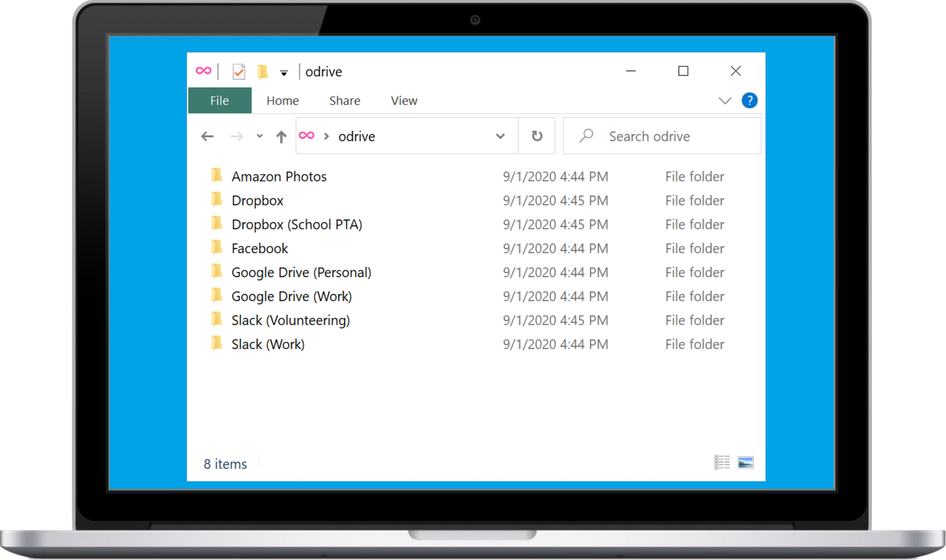The width and height of the screenshot is (946, 560).
Task: Click the Help question mark button
Action: pos(749,100)
